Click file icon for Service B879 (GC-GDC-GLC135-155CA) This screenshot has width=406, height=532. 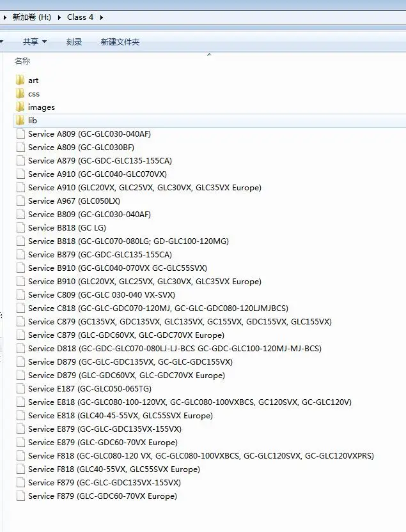click(x=20, y=254)
